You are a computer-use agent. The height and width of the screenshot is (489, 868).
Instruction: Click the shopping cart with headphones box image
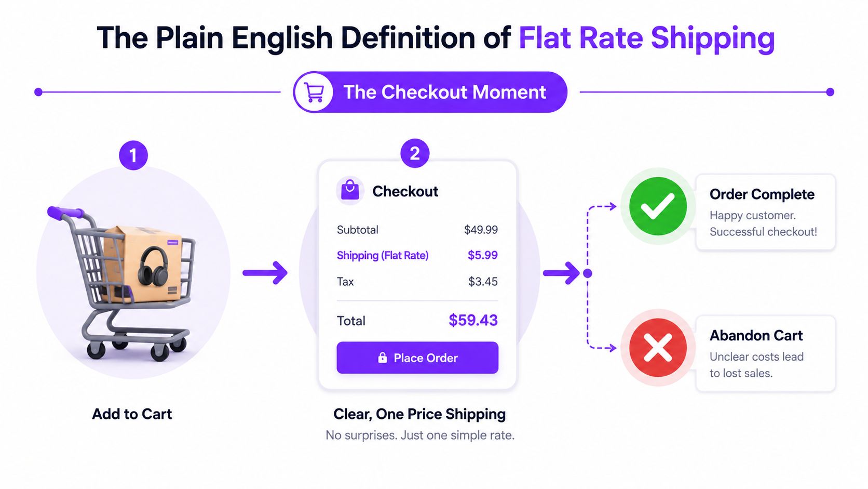click(x=122, y=283)
